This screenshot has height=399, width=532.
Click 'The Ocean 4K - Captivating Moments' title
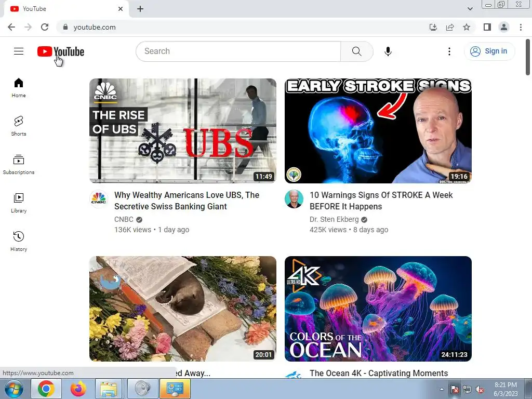(379, 373)
